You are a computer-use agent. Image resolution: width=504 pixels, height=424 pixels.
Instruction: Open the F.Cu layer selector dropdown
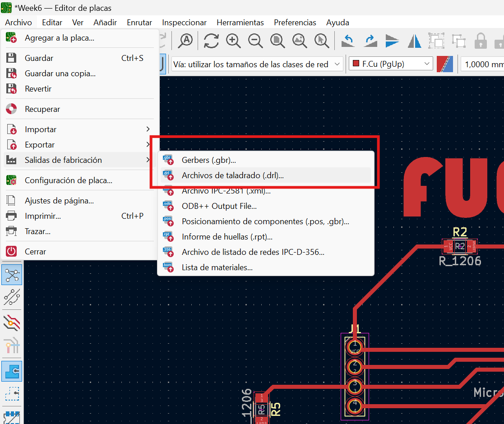click(391, 64)
